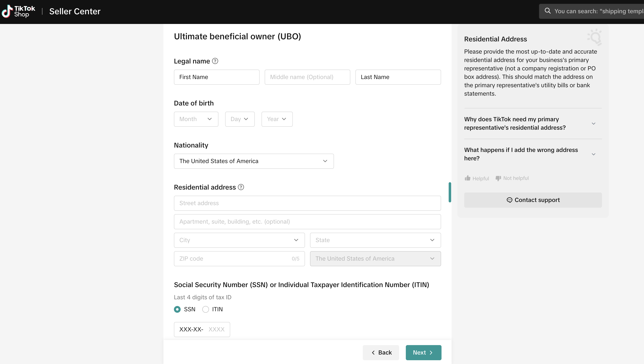Click the Next button
The width and height of the screenshot is (644, 364).
coord(423,352)
